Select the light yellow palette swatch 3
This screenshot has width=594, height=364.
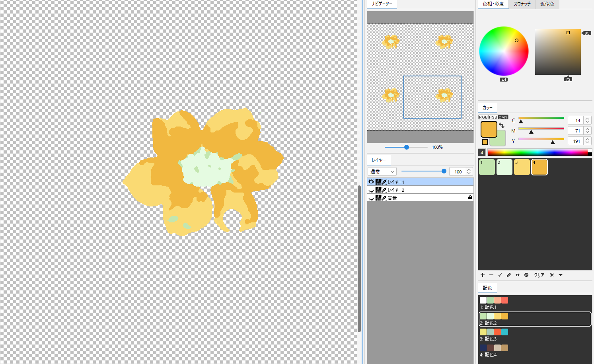(x=522, y=167)
